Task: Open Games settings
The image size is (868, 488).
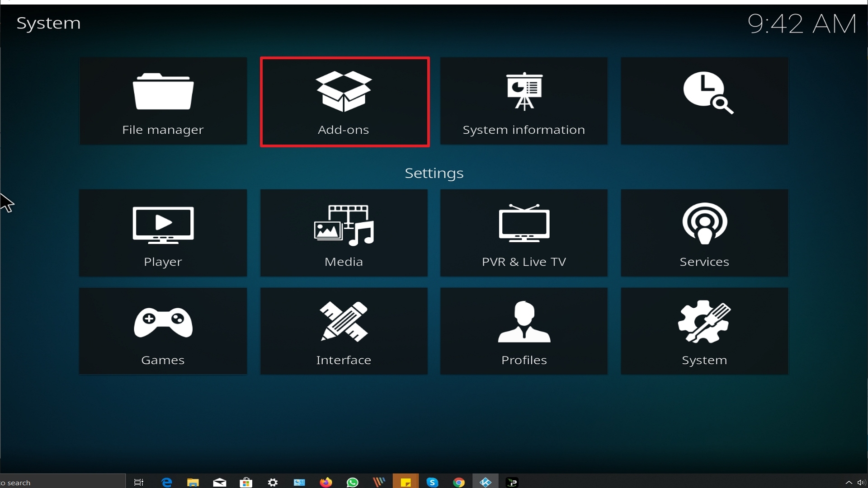Action: 163,331
